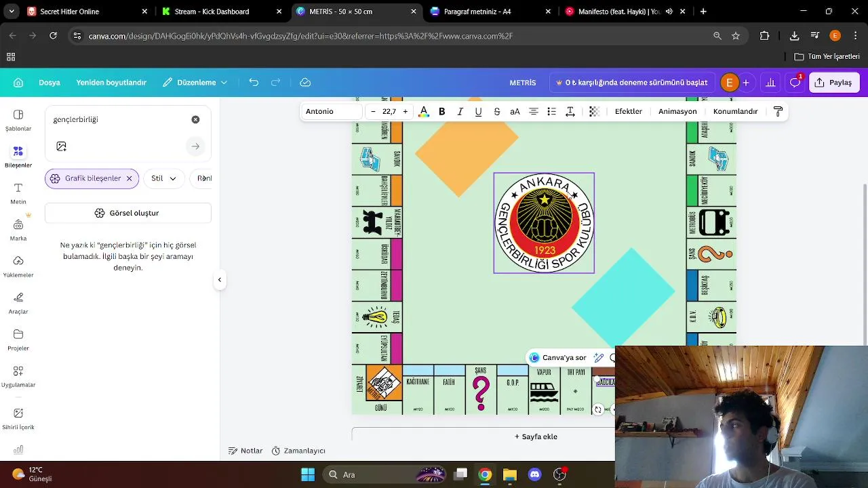The image size is (868, 488).
Task: Open the Yüklemeler sidebar panel
Action: point(18,266)
